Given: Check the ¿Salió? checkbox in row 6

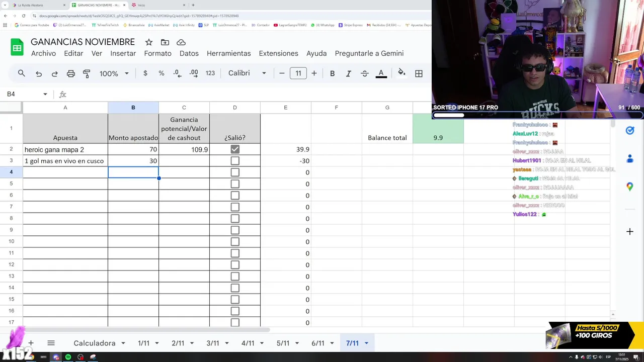Looking at the screenshot, I should click(x=235, y=196).
